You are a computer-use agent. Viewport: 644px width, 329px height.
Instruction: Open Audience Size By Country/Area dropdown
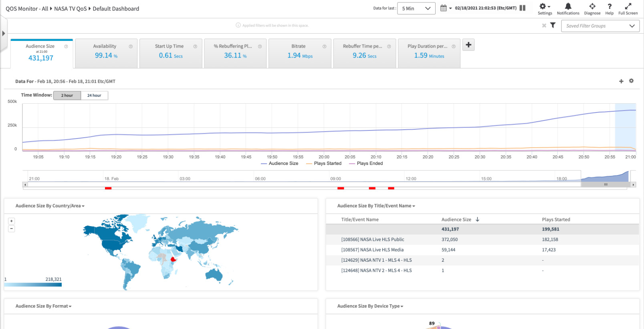coord(50,206)
